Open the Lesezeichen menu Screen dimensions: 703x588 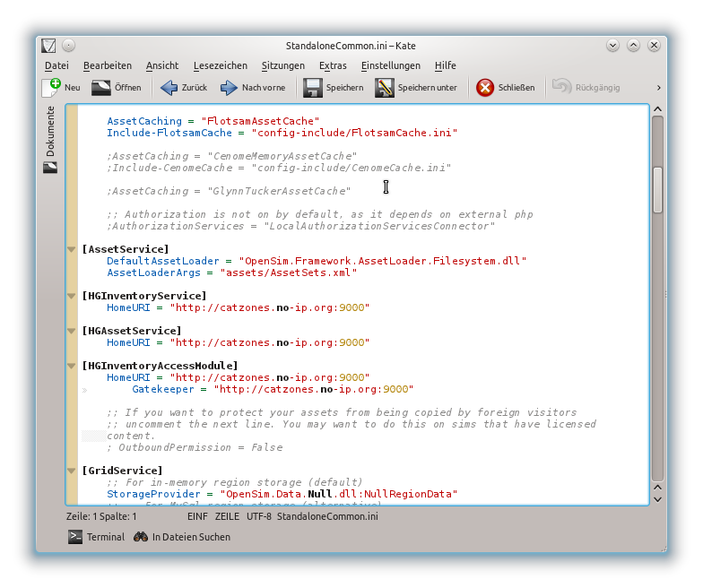[x=221, y=65]
